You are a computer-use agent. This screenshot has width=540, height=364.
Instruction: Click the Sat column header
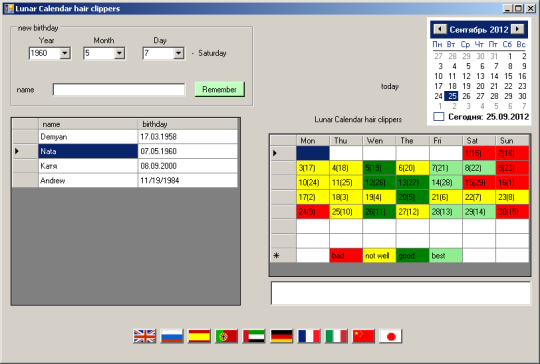479,141
